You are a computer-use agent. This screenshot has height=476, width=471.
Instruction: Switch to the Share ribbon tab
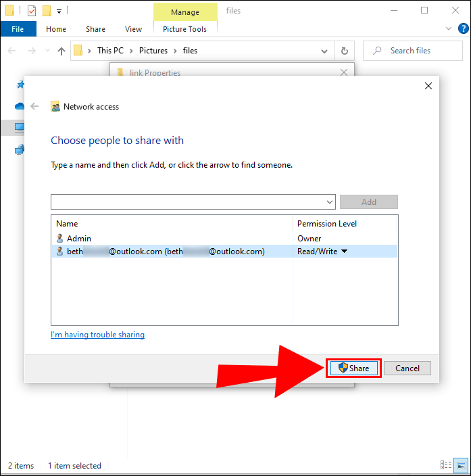click(95, 29)
